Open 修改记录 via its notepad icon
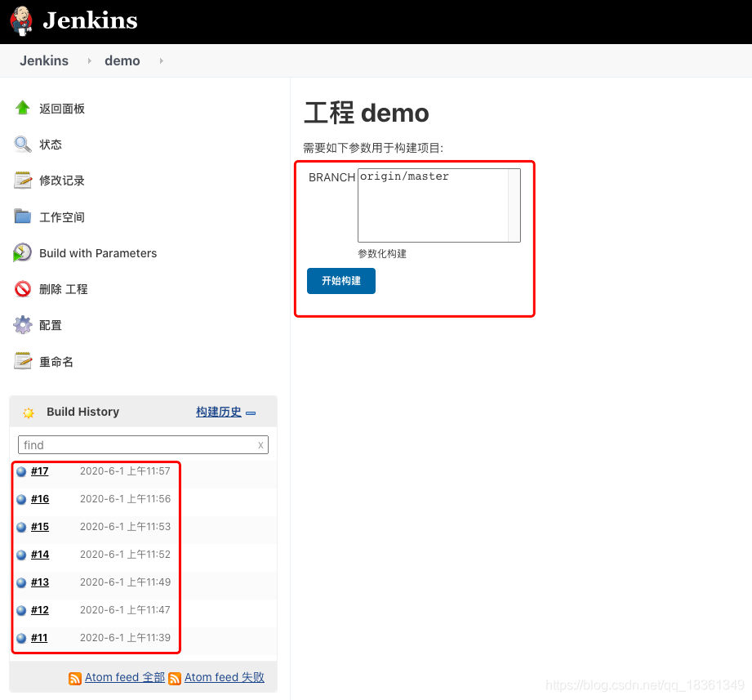Image resolution: width=752 pixels, height=700 pixels. tap(23, 180)
